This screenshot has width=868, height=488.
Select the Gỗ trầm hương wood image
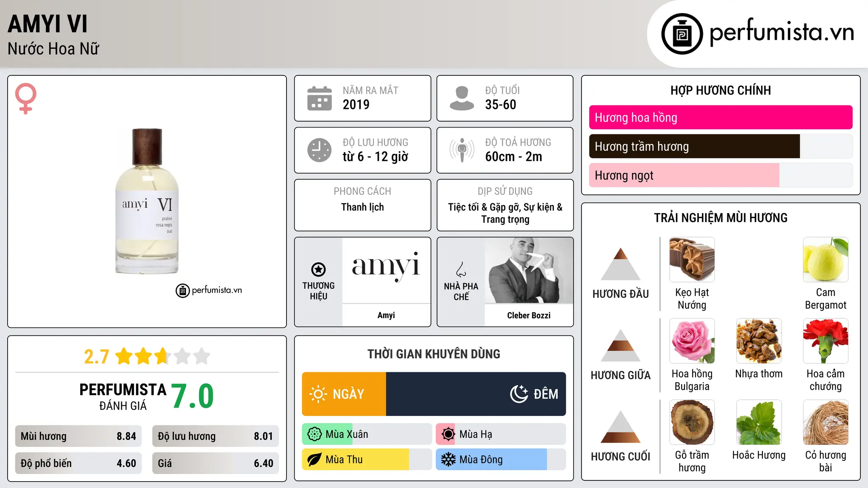click(692, 422)
